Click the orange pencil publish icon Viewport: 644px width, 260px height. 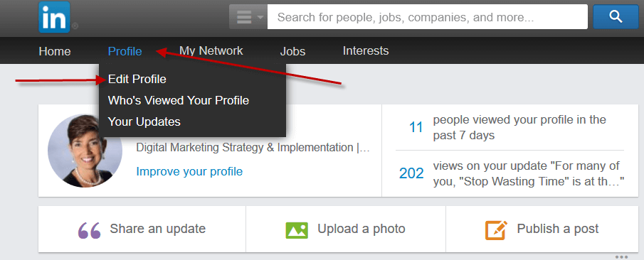tap(496, 230)
